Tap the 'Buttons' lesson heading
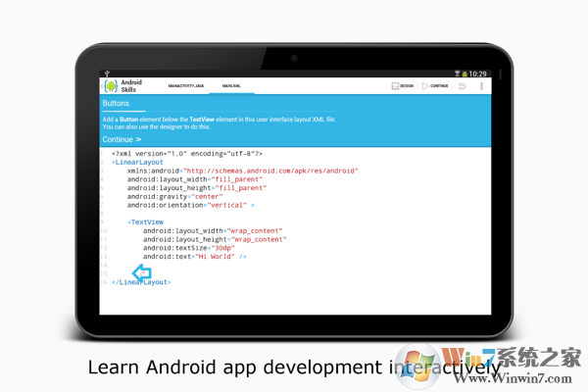 pos(116,103)
